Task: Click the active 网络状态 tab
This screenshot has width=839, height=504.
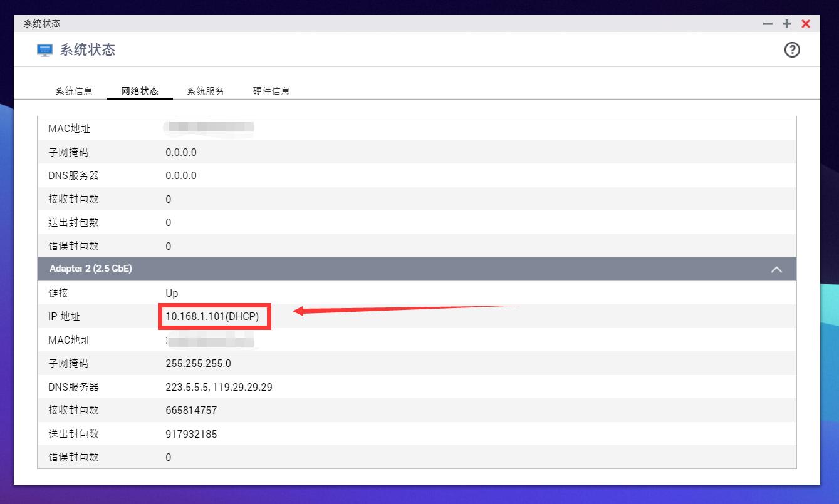Action: (x=140, y=90)
